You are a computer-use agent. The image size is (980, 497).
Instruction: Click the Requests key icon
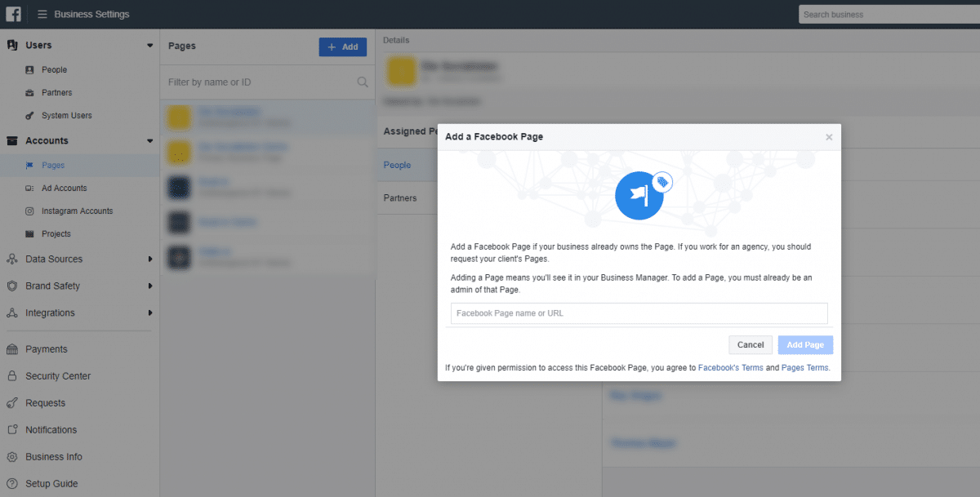(x=11, y=403)
